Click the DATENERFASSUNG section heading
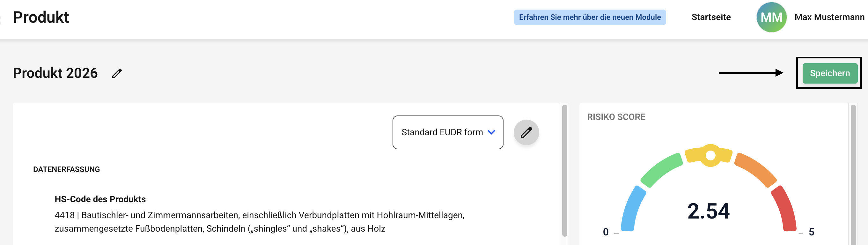868x245 pixels. [x=66, y=169]
